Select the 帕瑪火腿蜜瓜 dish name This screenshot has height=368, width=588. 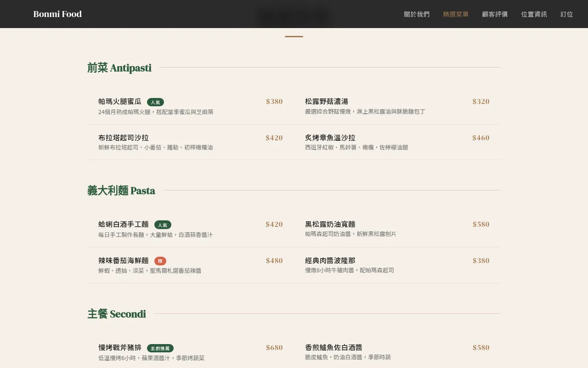click(119, 102)
